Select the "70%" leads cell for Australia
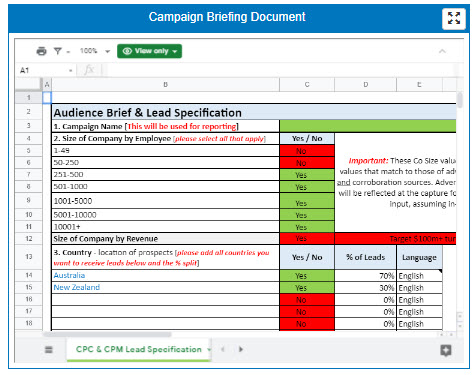Viewport: 475px width, 375px height. 365,275
